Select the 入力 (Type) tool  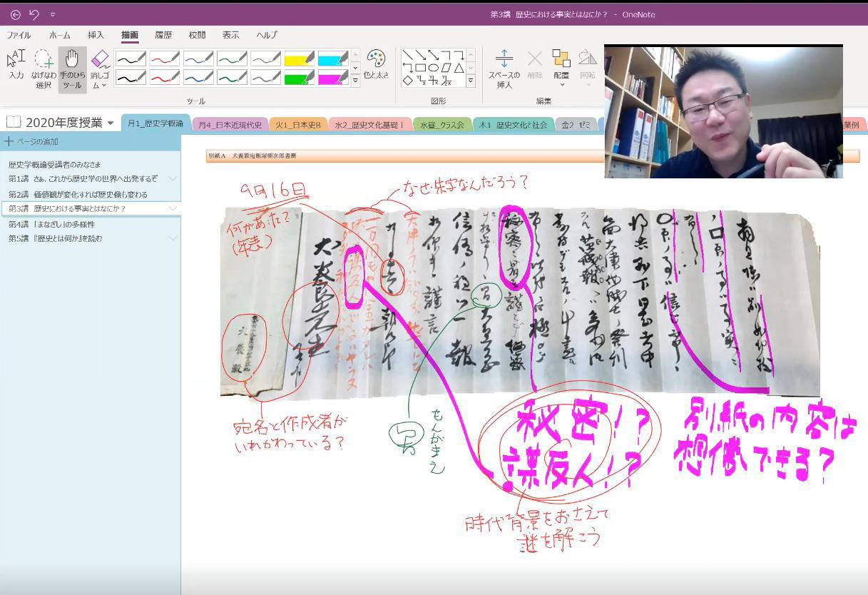[x=16, y=64]
